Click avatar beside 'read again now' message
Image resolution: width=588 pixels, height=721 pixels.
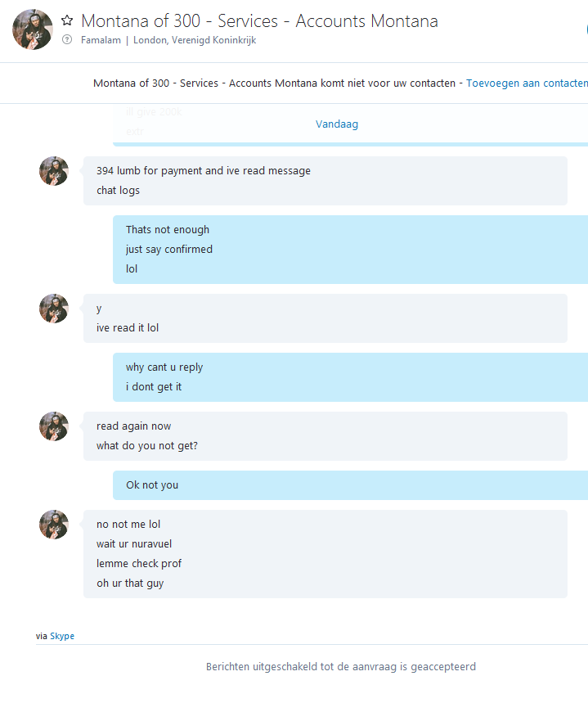(54, 426)
